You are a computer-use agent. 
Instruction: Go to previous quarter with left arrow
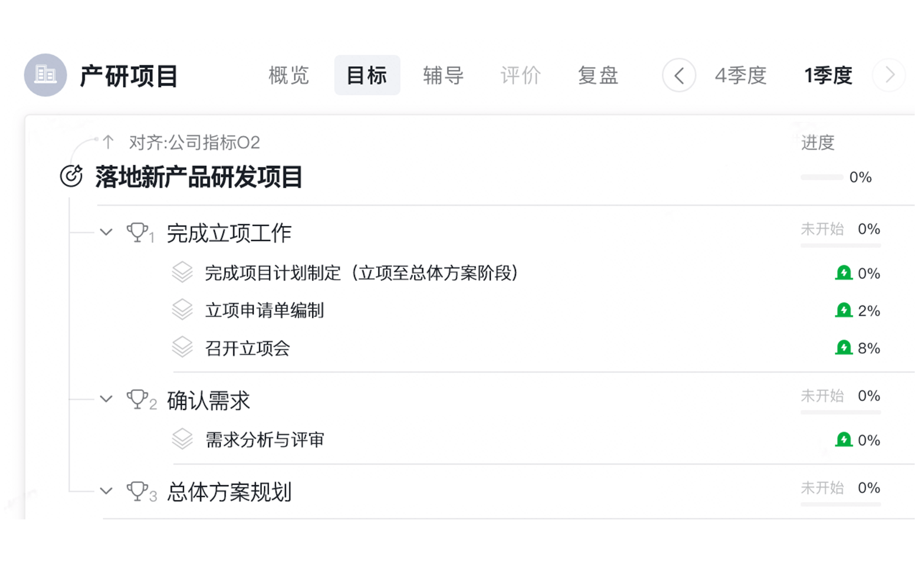point(679,75)
